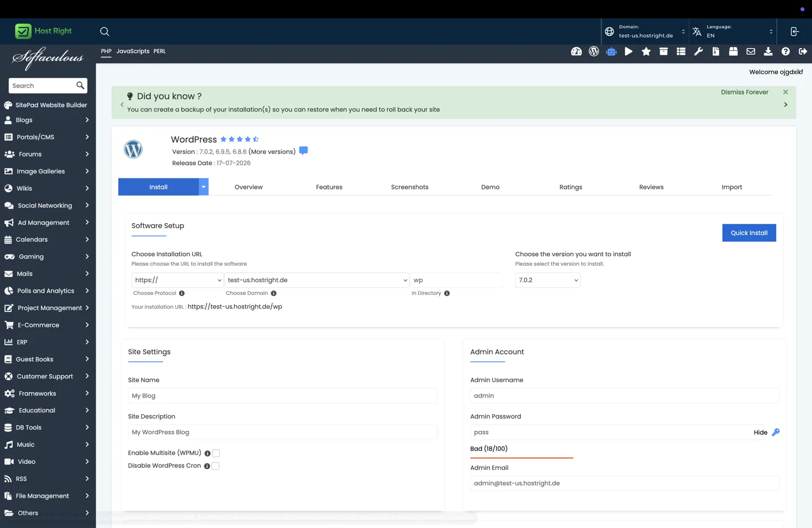Screen dimensions: 812x528
Task: Open the top header search icon
Action: pyautogui.click(x=104, y=31)
